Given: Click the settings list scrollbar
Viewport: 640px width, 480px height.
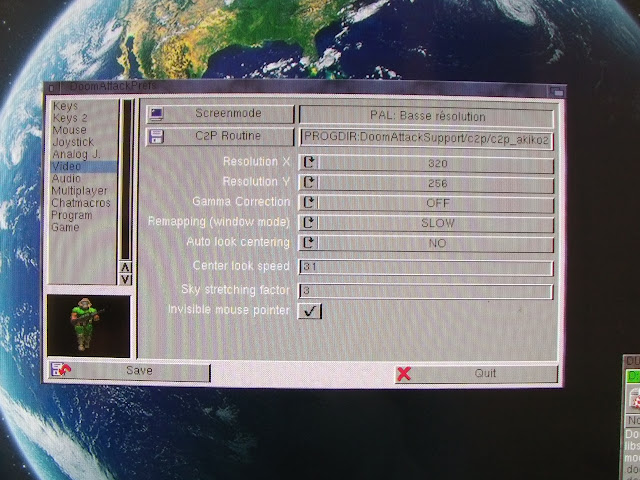Looking at the screenshot, I should tap(126, 180).
